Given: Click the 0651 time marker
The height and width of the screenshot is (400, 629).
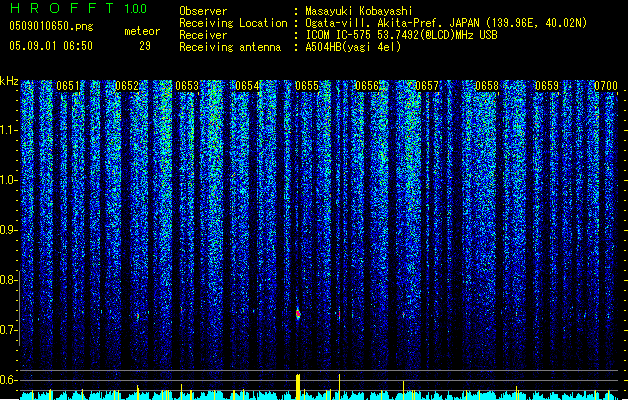Looking at the screenshot, I should [x=67, y=86].
